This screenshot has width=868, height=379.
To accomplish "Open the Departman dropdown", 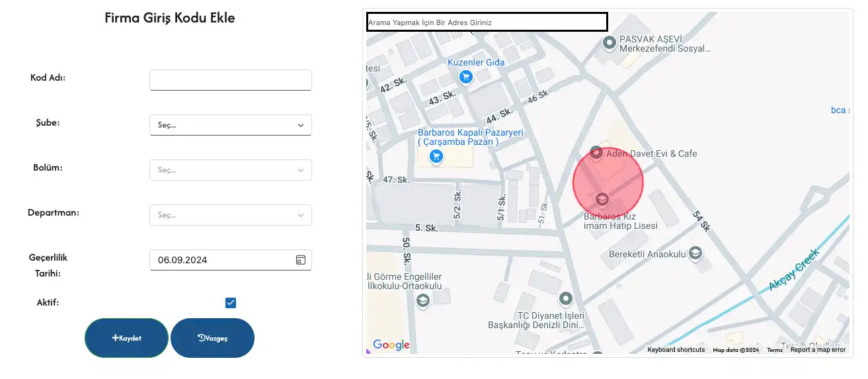I will click(x=230, y=215).
